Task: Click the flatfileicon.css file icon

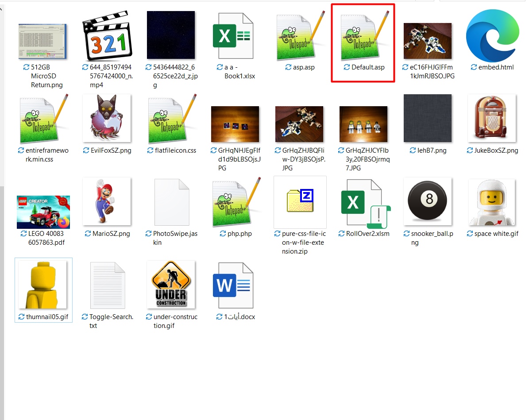Action: click(171, 119)
